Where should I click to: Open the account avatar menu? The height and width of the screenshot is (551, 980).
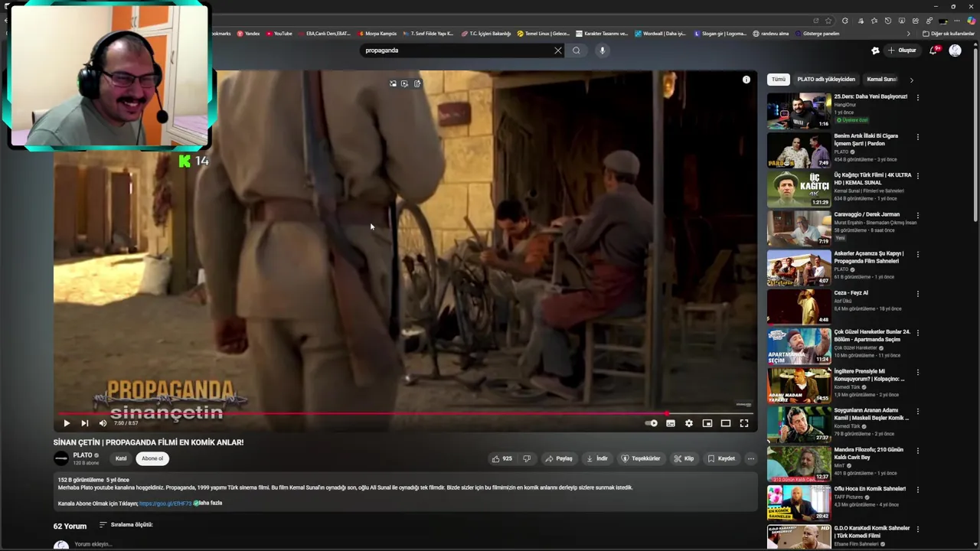(x=955, y=51)
